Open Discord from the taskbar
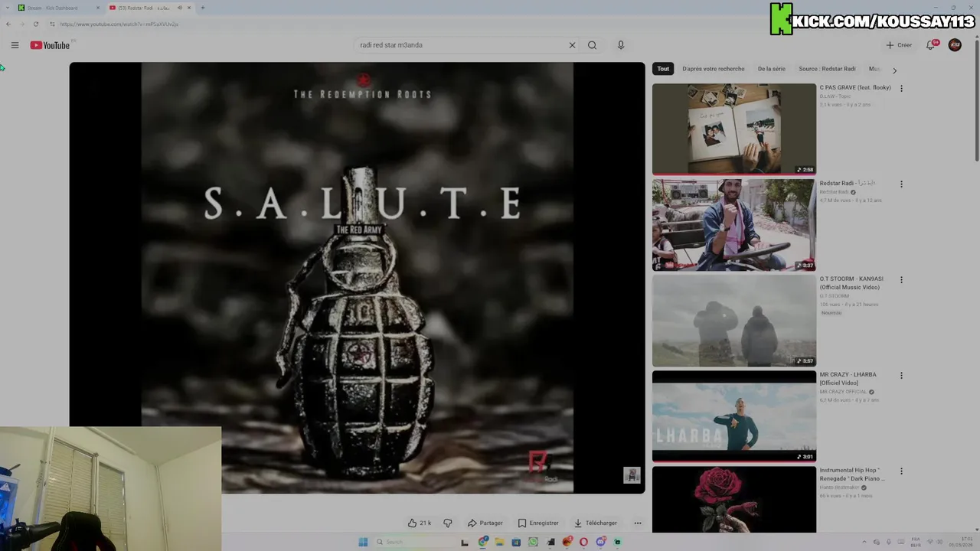 601,542
